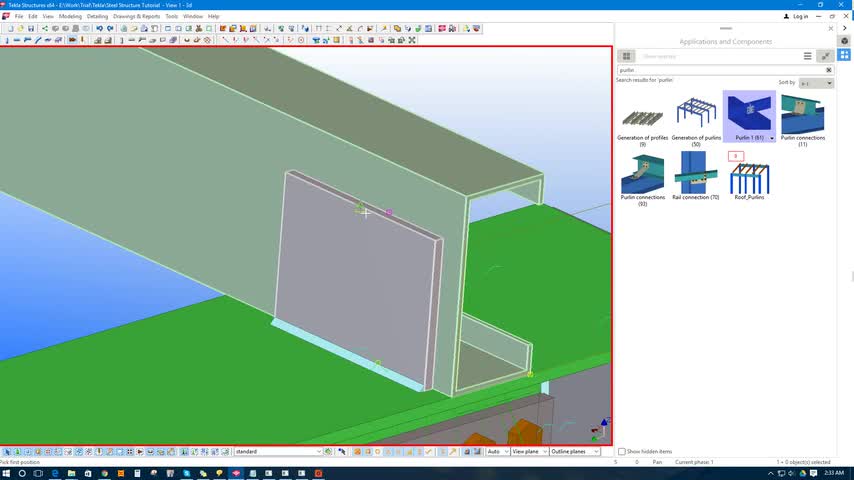Click the Windows Start button
The width and height of the screenshot is (854, 480).
[7, 473]
